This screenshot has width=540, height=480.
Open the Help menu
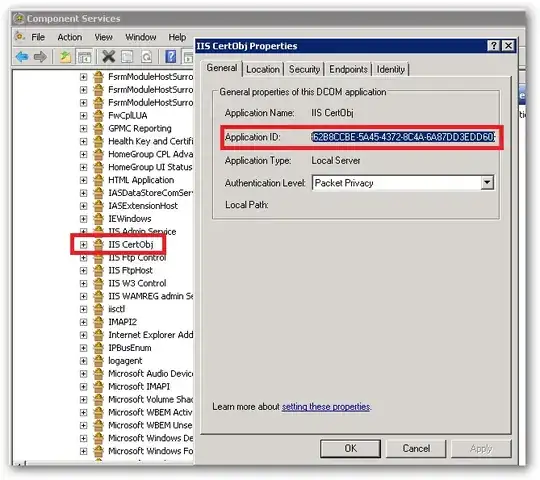(x=177, y=37)
